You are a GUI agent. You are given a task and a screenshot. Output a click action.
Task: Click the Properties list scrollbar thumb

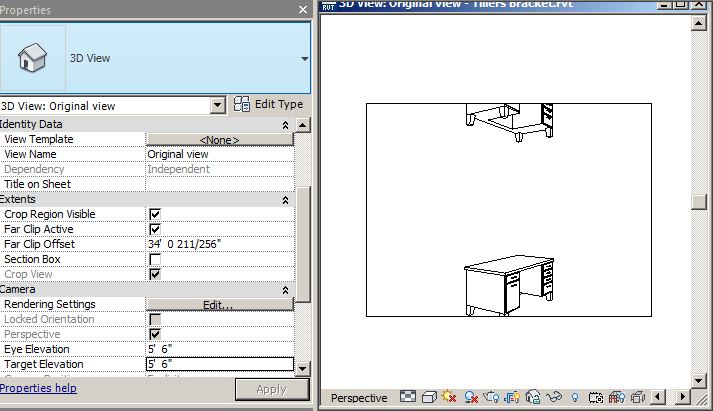tap(303, 244)
